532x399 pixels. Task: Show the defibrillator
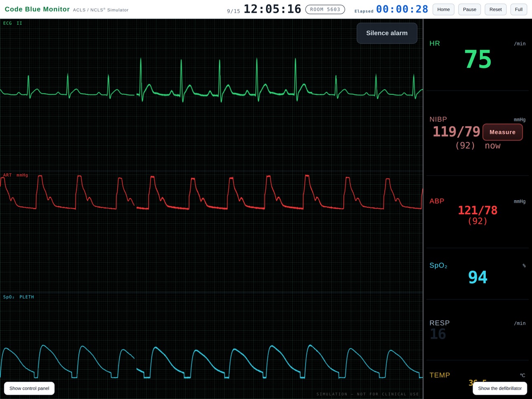pyautogui.click(x=500, y=388)
